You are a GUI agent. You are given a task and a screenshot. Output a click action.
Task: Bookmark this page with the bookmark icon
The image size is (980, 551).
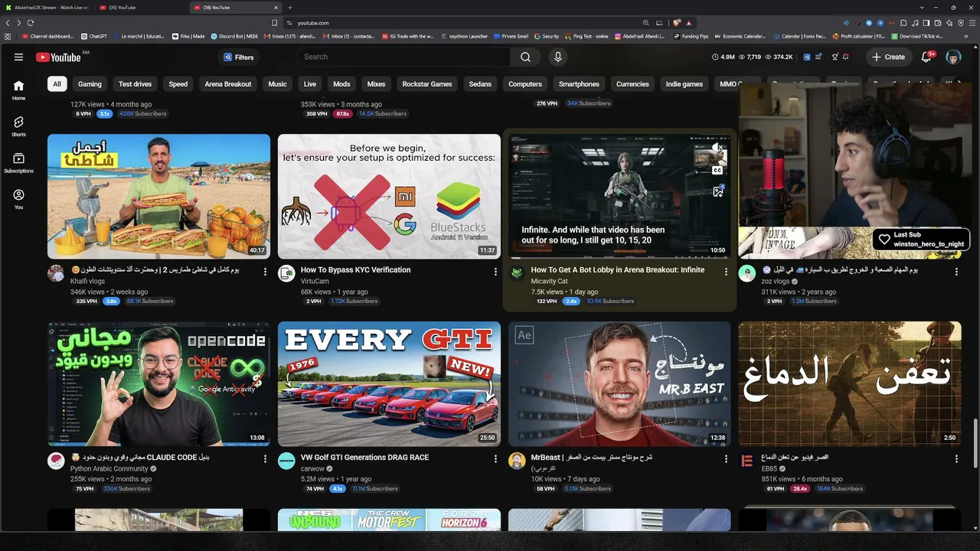(x=275, y=23)
